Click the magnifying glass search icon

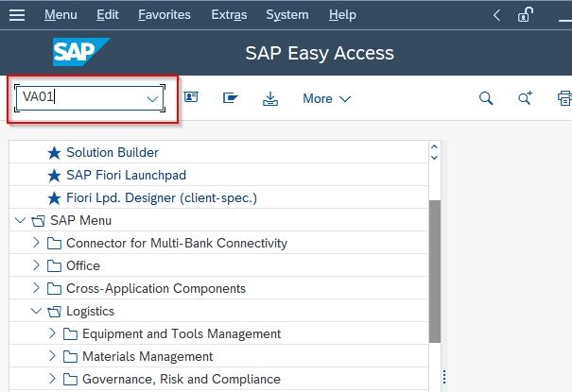click(486, 98)
